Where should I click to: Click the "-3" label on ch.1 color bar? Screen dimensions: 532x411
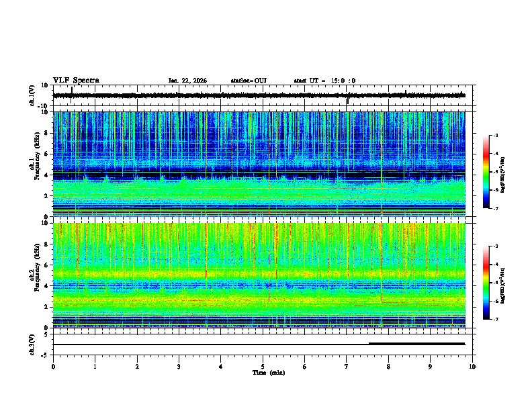[x=496, y=136]
